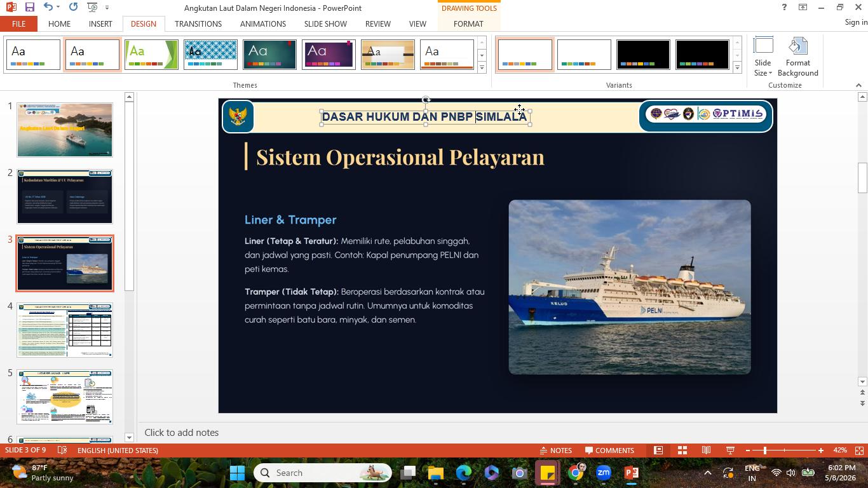Select slide 4 thumbnail
The image size is (868, 488).
[65, 330]
